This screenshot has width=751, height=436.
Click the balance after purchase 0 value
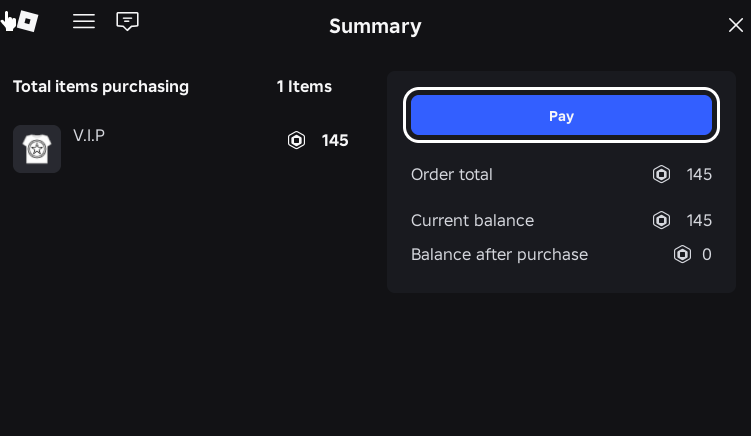tap(707, 254)
